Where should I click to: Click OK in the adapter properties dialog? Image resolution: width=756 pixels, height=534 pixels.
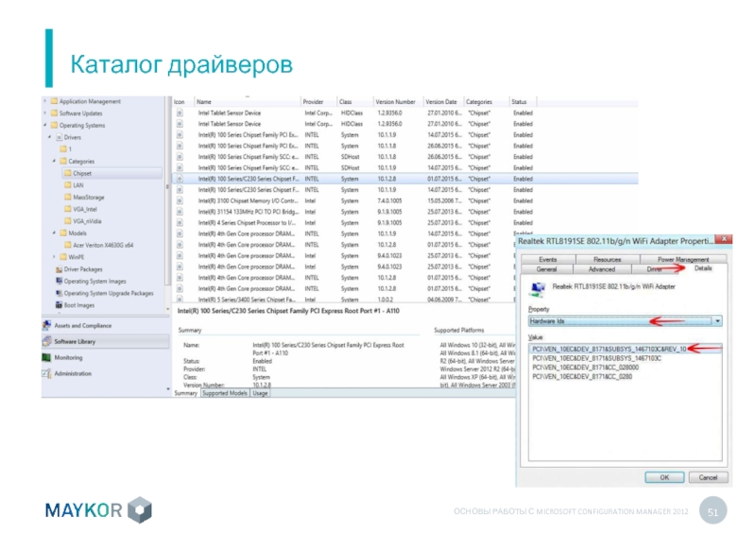coord(664,477)
